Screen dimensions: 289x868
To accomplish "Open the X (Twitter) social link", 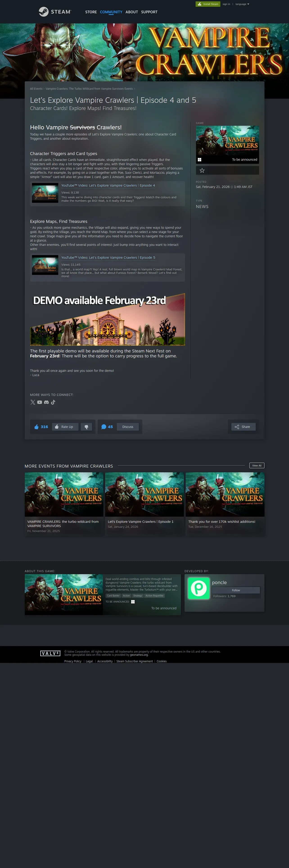I will pos(33,402).
